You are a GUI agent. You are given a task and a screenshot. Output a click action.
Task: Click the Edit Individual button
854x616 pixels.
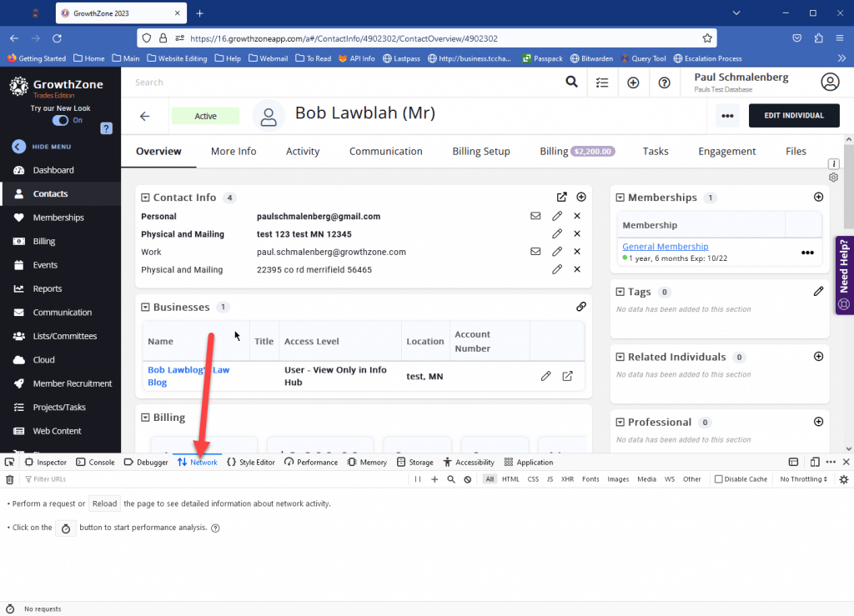pos(794,116)
